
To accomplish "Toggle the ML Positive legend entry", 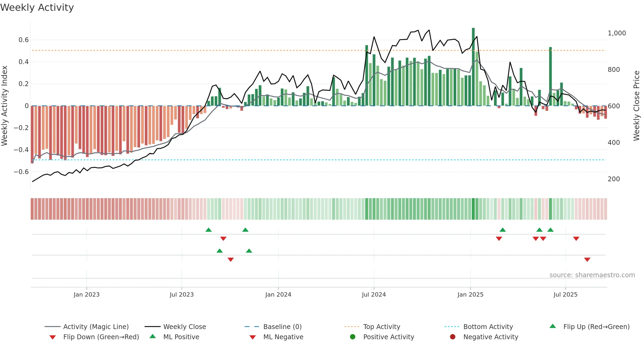I will (174, 337).
